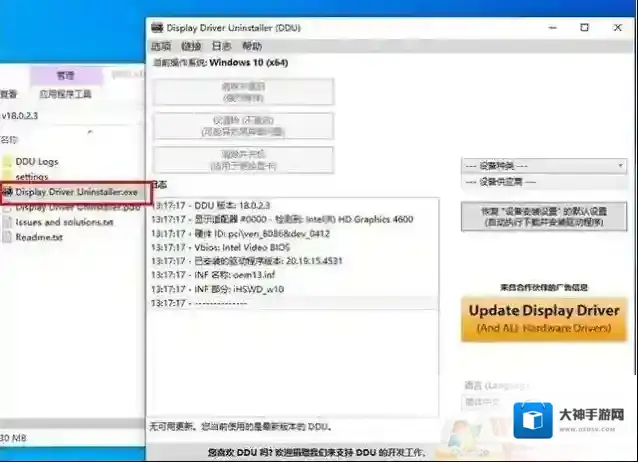Screen dimensions: 638x462
Task: Maximize the DDU window
Action: pos(584,28)
